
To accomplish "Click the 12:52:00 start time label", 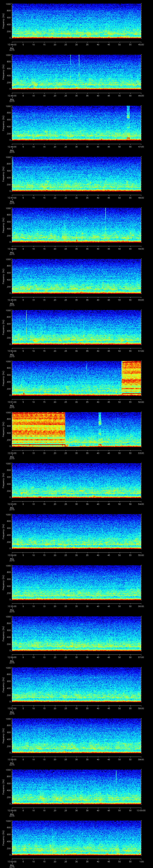I will (12, 453).
